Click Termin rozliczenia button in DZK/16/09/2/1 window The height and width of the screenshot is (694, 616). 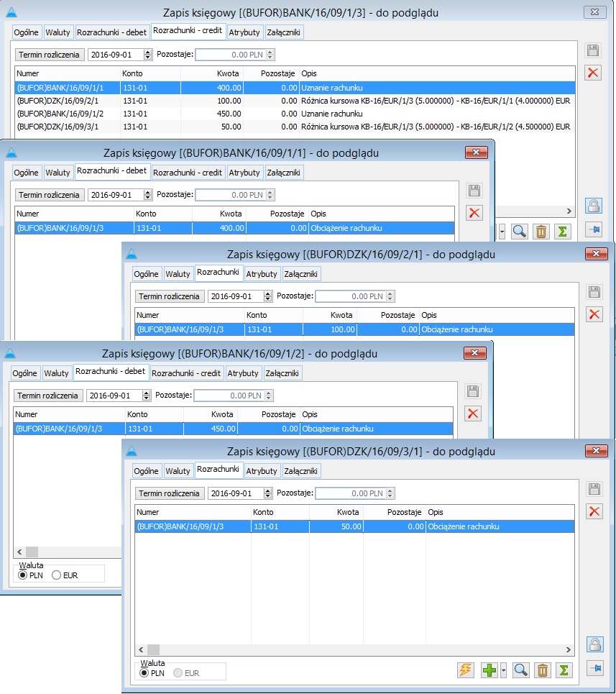coord(169,296)
